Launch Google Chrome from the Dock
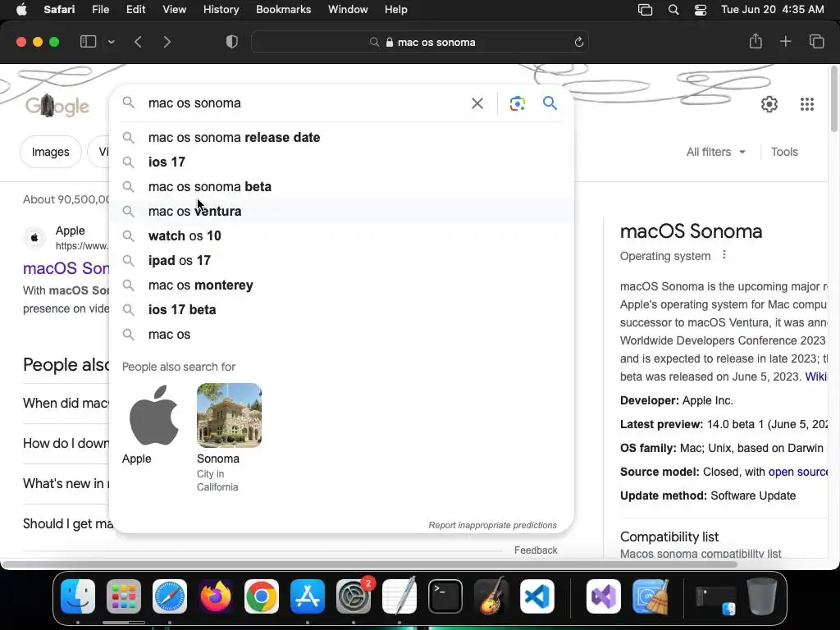This screenshot has width=840, height=630. click(x=262, y=596)
